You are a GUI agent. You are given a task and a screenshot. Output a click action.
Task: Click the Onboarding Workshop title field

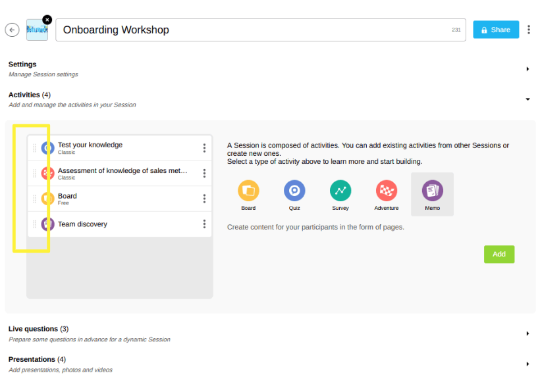[250, 30]
